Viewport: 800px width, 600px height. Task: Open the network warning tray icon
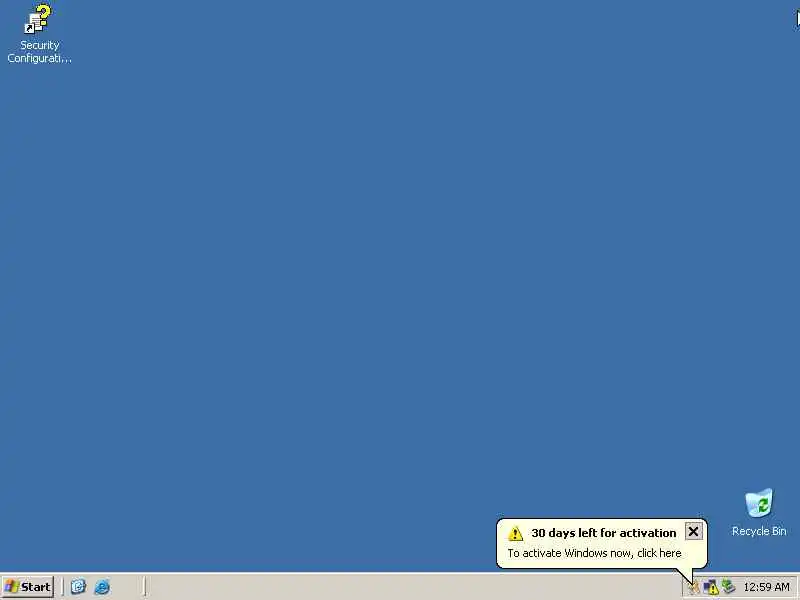click(711, 587)
